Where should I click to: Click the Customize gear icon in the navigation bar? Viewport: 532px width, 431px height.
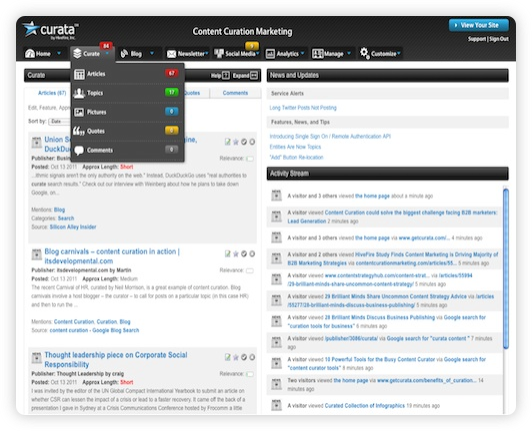click(364, 53)
